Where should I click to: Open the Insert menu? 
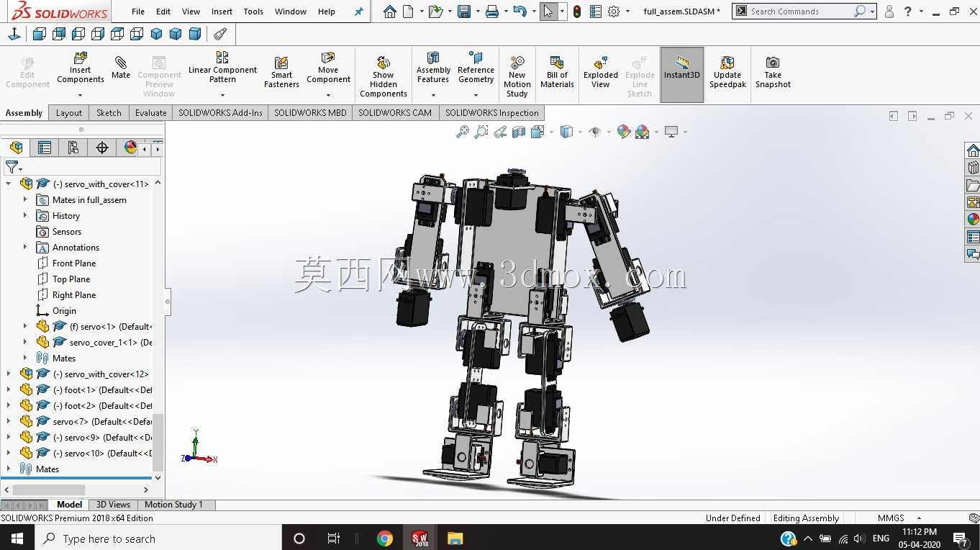[222, 12]
